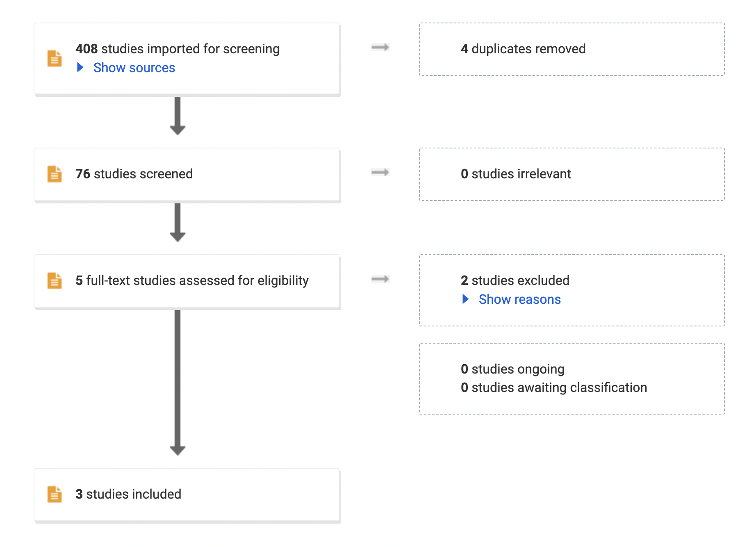Click the right arrow pointing to studies excluded

point(380,279)
